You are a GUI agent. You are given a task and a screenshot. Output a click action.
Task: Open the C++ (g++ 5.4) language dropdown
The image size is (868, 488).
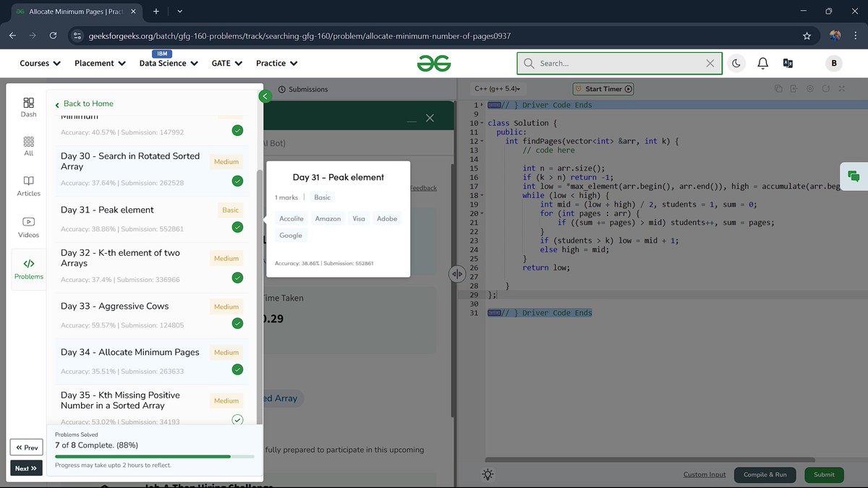[x=498, y=89]
